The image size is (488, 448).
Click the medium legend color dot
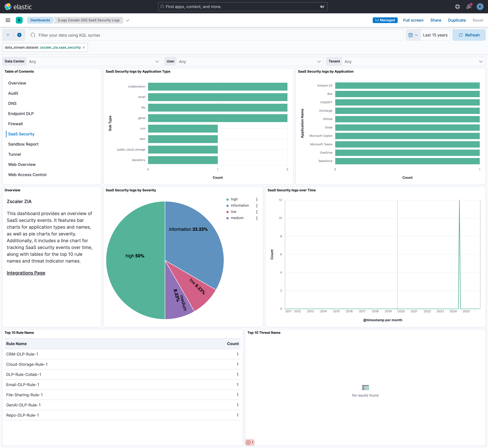click(227, 218)
